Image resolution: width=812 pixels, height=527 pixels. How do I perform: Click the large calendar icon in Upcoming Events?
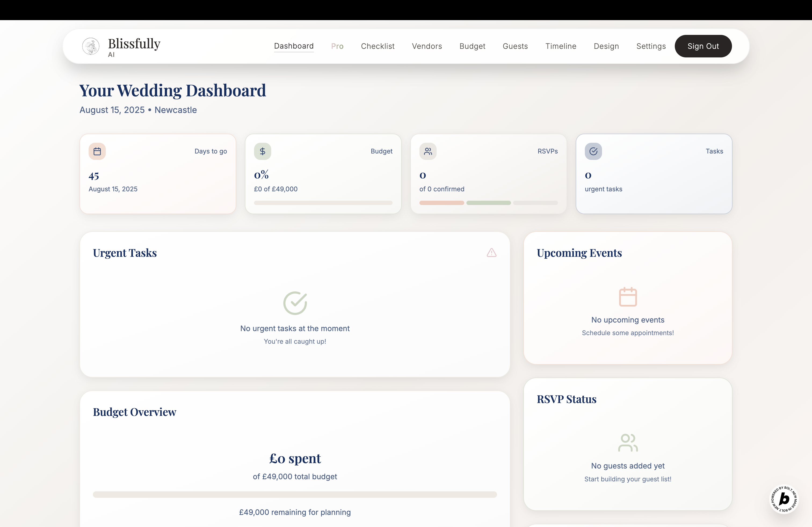[628, 297]
